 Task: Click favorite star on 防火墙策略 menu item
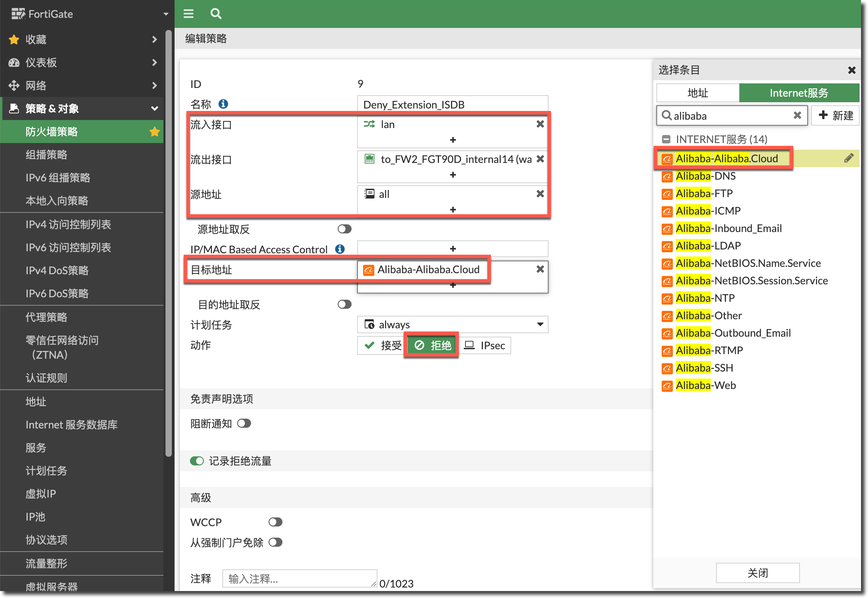154,132
